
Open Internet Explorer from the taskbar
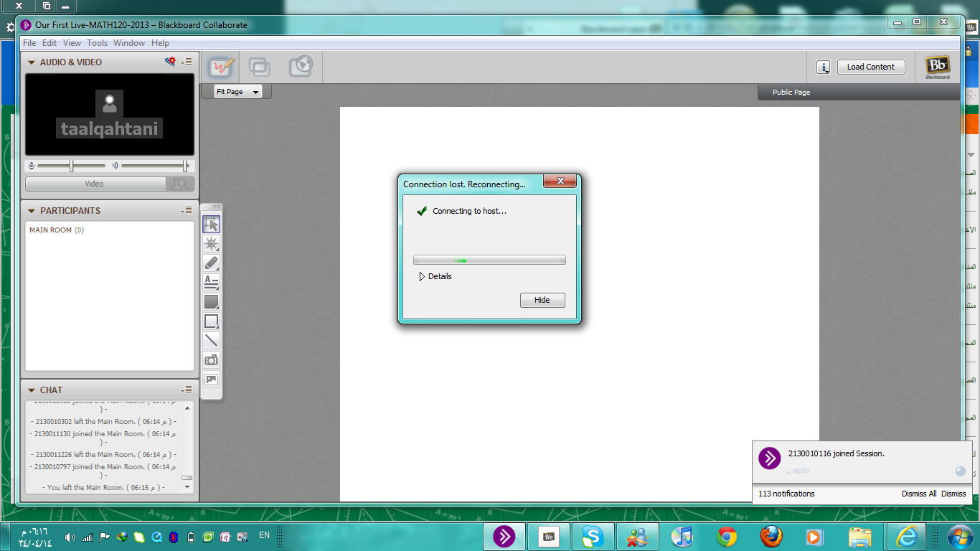coord(907,536)
